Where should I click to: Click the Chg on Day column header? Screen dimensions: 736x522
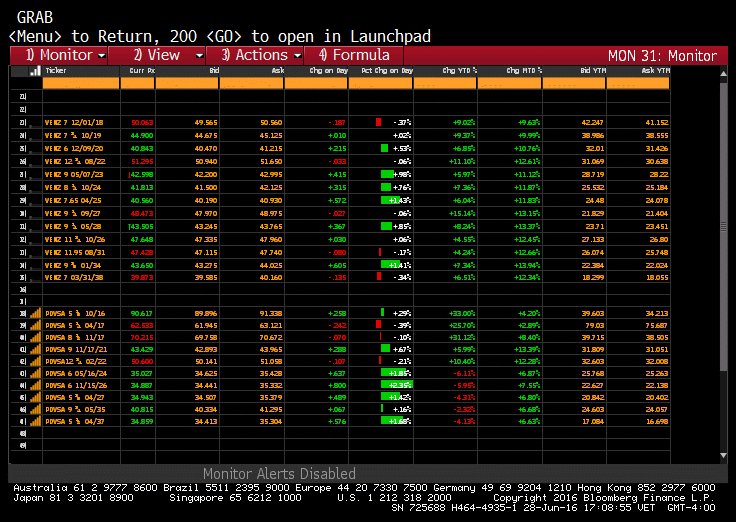(x=329, y=70)
